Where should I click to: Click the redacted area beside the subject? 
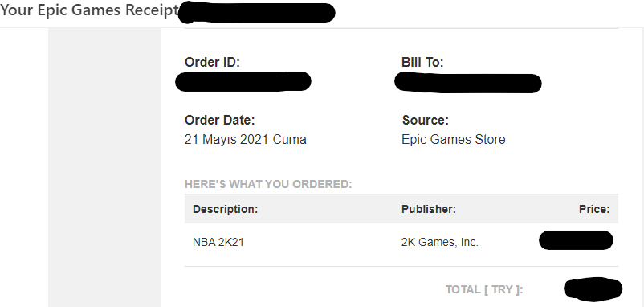pos(257,12)
